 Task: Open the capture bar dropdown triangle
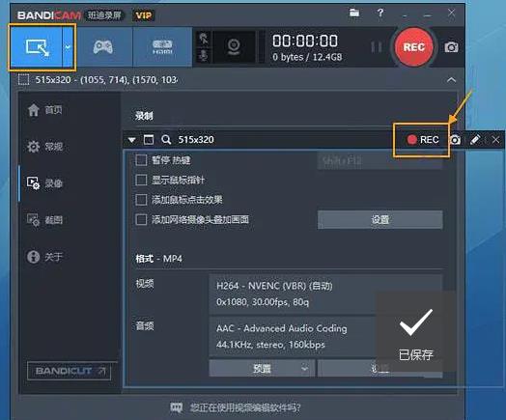click(131, 140)
